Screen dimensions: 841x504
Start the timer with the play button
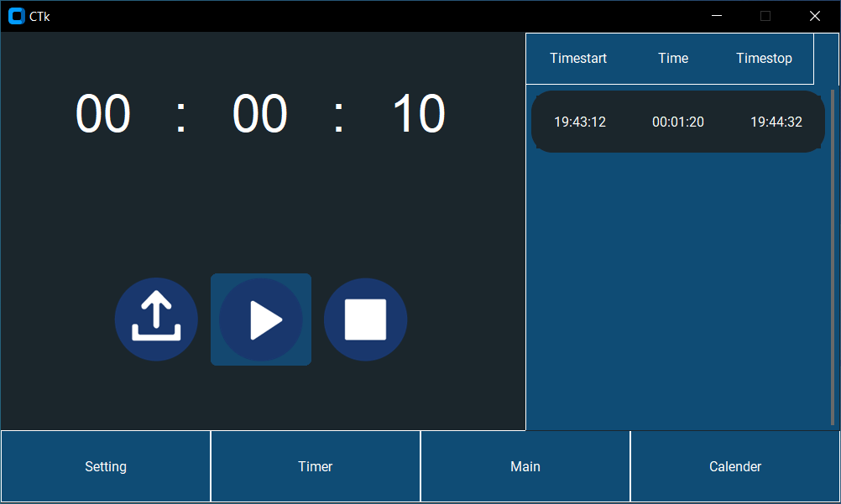click(x=261, y=320)
